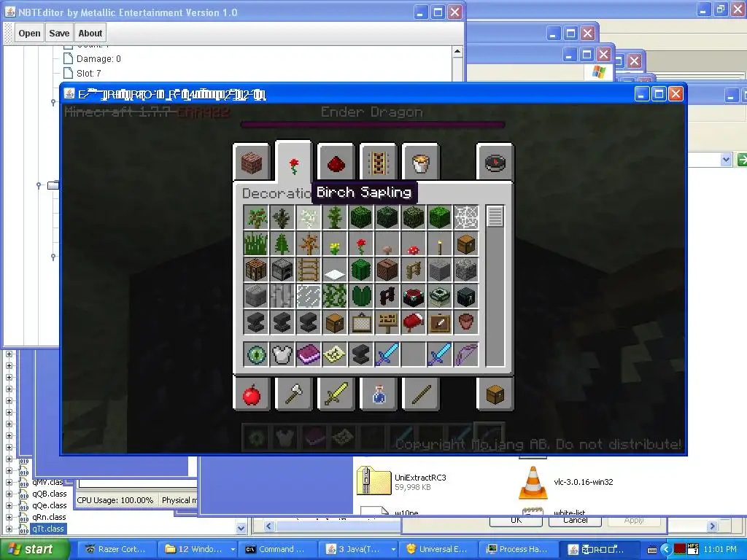This screenshot has width=747, height=560.
Task: Click the Save button in NBTEditor
Action: (59, 34)
